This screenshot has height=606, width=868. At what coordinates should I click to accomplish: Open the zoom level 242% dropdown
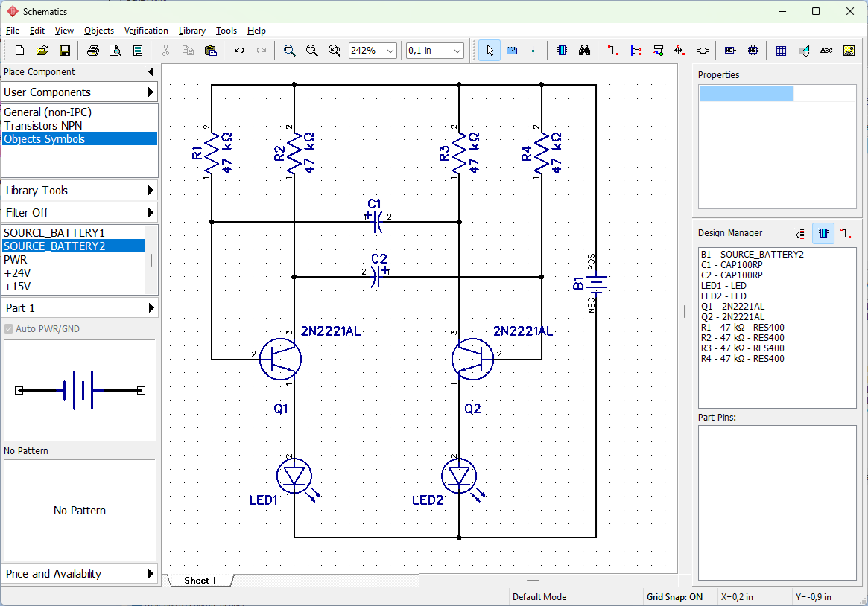pos(390,51)
